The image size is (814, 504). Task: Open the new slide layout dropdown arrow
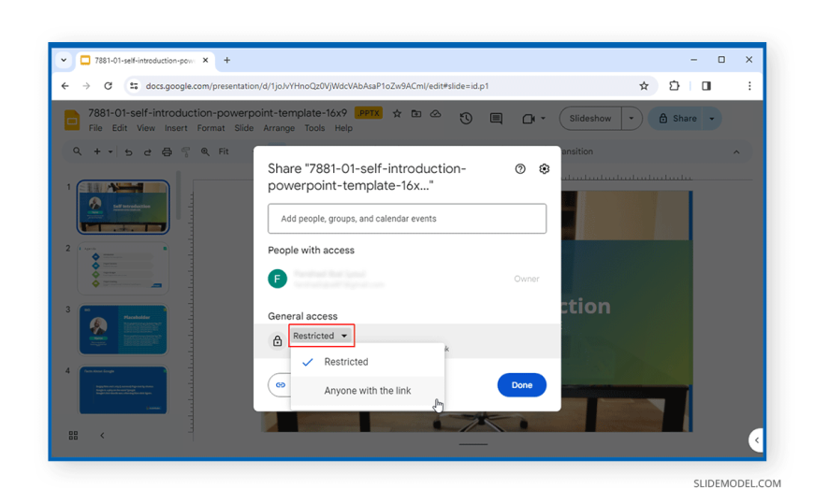click(x=110, y=151)
